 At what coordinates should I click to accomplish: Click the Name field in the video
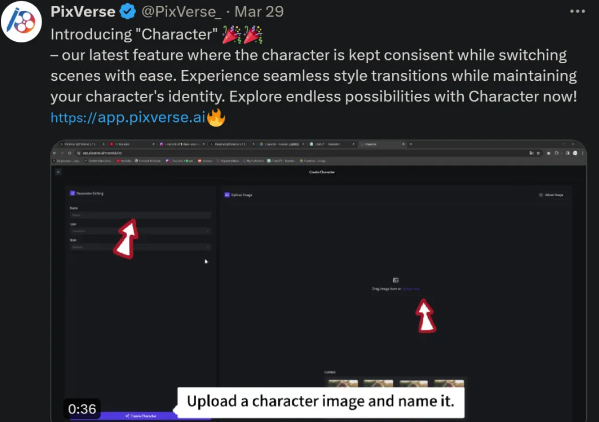(x=141, y=215)
